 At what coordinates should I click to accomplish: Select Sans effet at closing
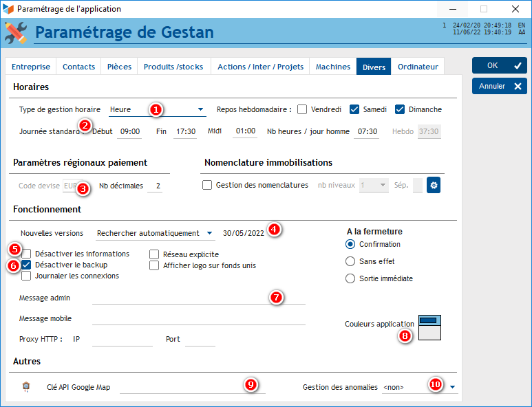click(350, 261)
